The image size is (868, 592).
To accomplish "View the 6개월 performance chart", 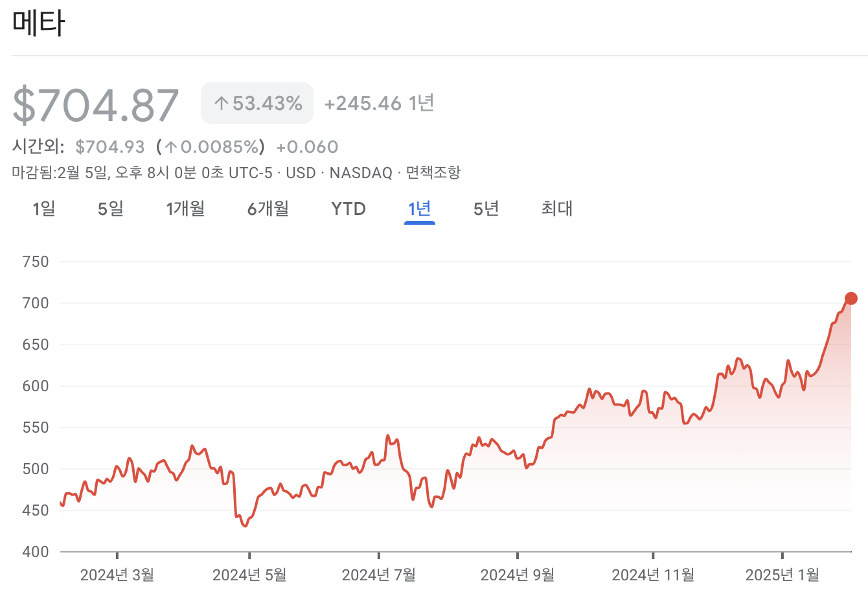I will (268, 209).
